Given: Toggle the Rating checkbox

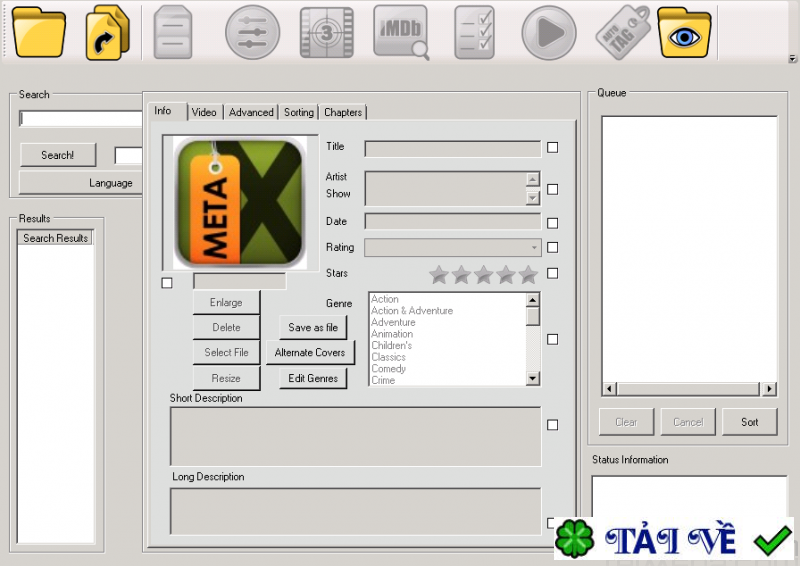Looking at the screenshot, I should click(x=552, y=248).
